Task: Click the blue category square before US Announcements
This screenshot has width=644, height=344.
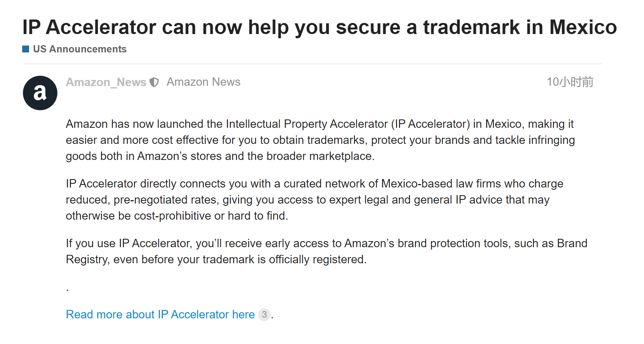Action: coord(26,49)
